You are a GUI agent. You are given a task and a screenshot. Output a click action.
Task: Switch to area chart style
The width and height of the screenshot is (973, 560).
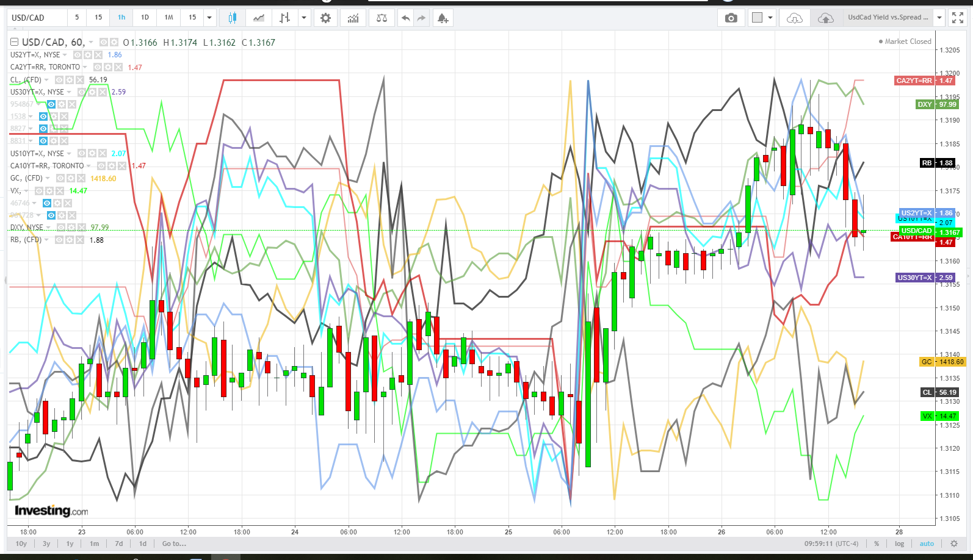(259, 18)
